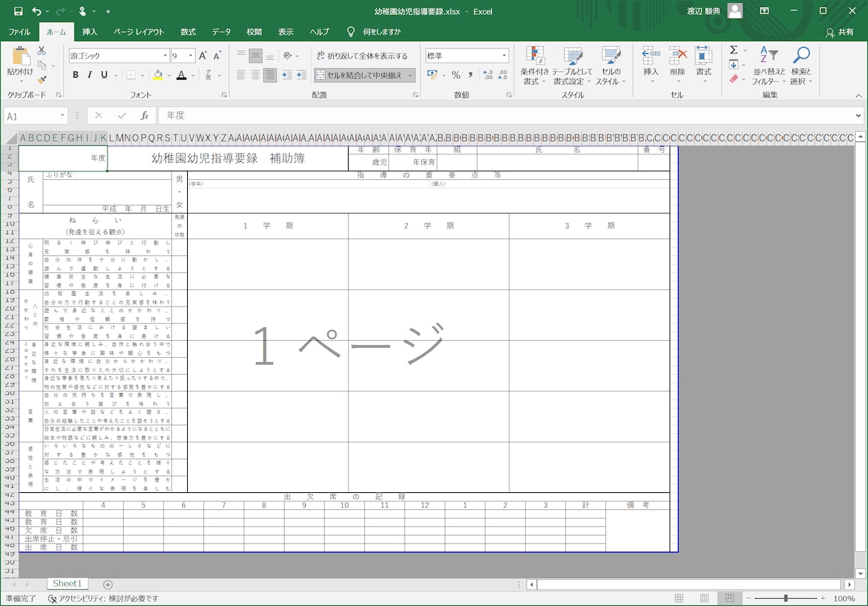The height and width of the screenshot is (606, 868).
Task: Switch to Page Layout view icon
Action: point(704,598)
